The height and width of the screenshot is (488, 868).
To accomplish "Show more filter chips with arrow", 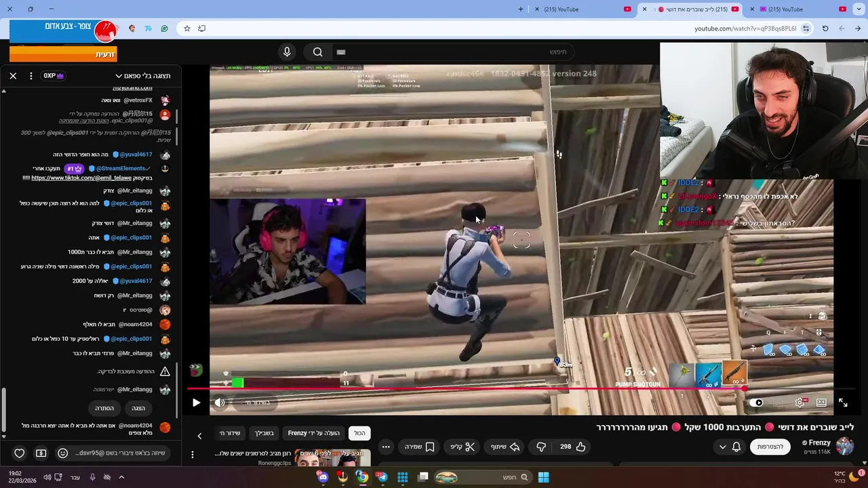I will (199, 436).
